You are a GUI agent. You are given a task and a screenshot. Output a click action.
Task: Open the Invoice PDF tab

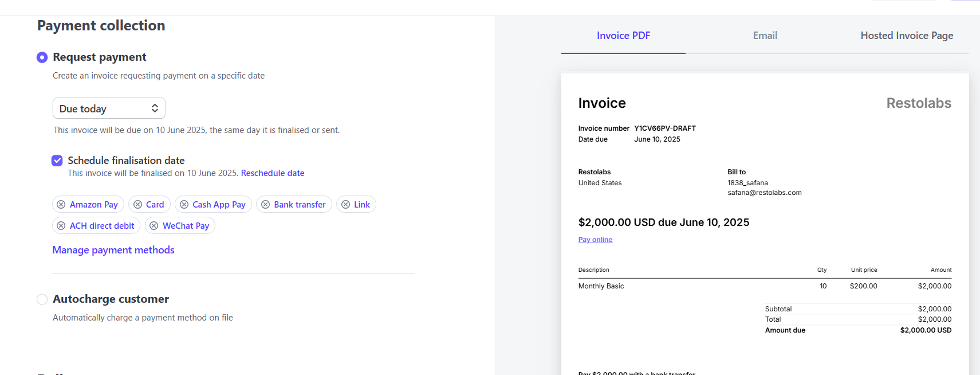623,36
